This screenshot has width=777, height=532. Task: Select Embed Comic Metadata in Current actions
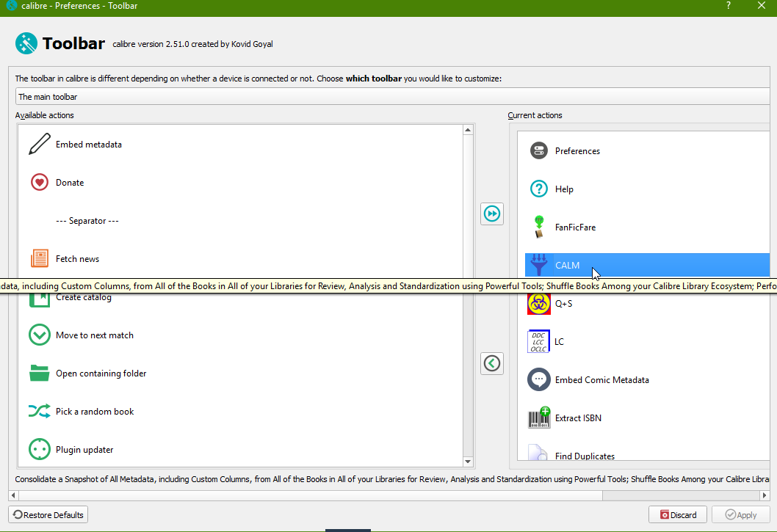tap(647, 379)
